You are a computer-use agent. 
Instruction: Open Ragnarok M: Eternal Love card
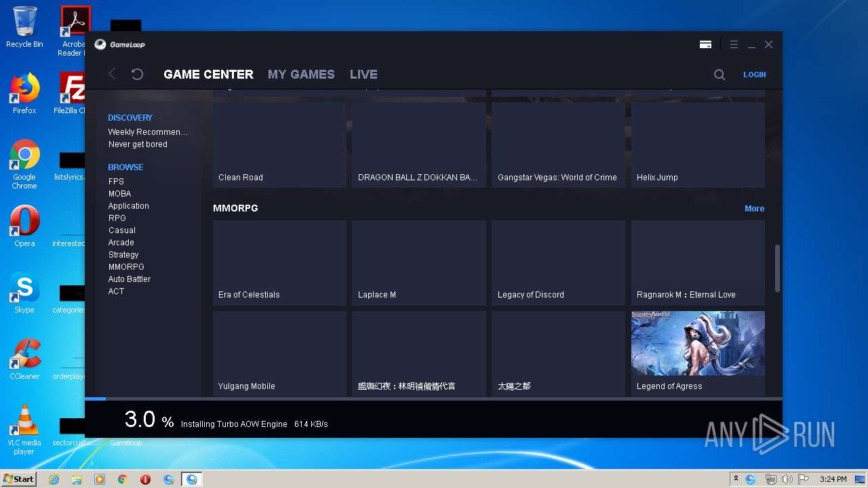click(x=698, y=263)
